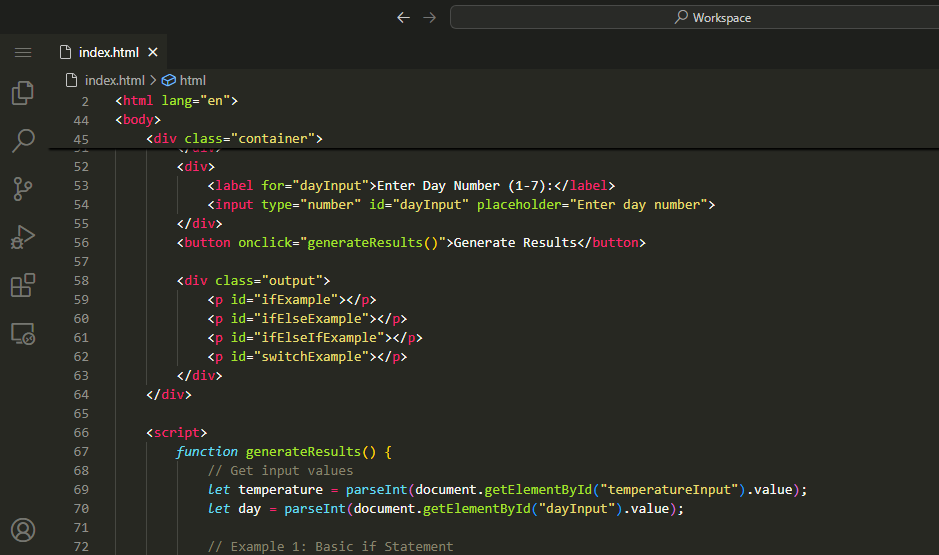Click the file icon in breadcrumb
Screen dimensions: 939x555
(71, 80)
